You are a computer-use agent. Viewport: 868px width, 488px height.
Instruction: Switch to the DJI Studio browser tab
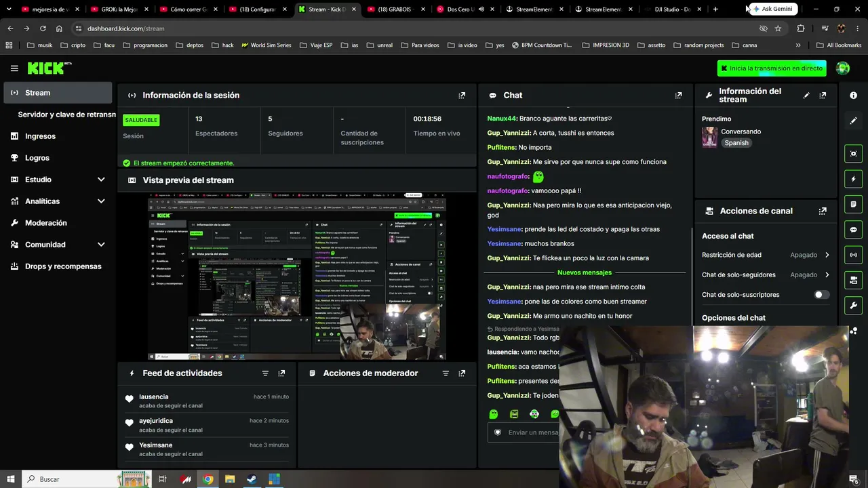(672, 9)
